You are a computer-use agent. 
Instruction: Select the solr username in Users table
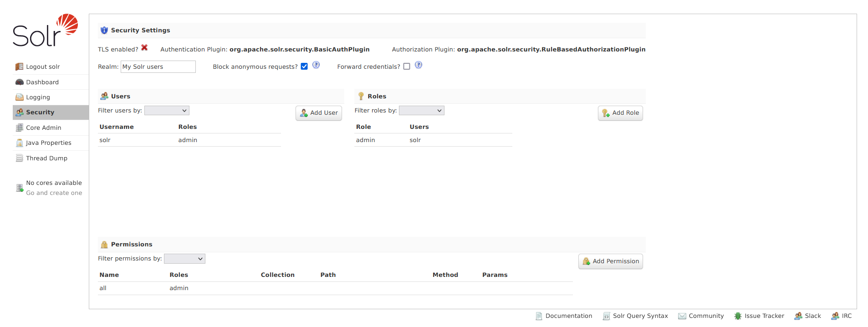[105, 140]
